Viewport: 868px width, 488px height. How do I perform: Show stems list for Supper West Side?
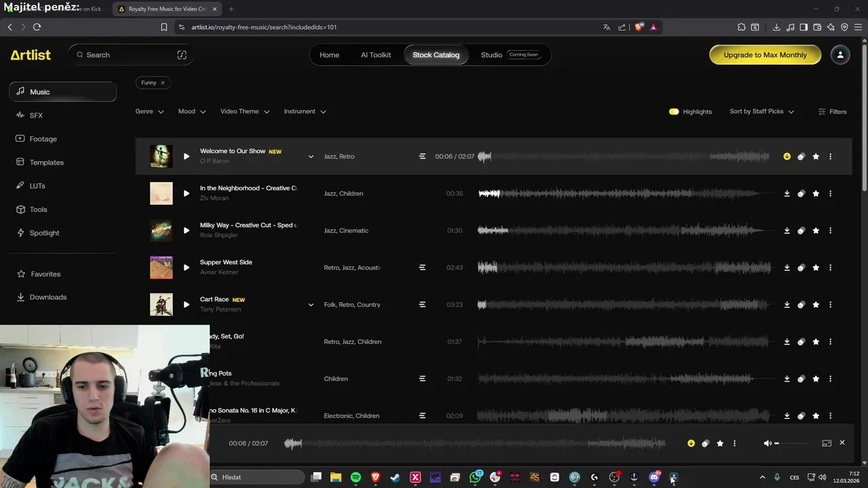pyautogui.click(x=422, y=268)
